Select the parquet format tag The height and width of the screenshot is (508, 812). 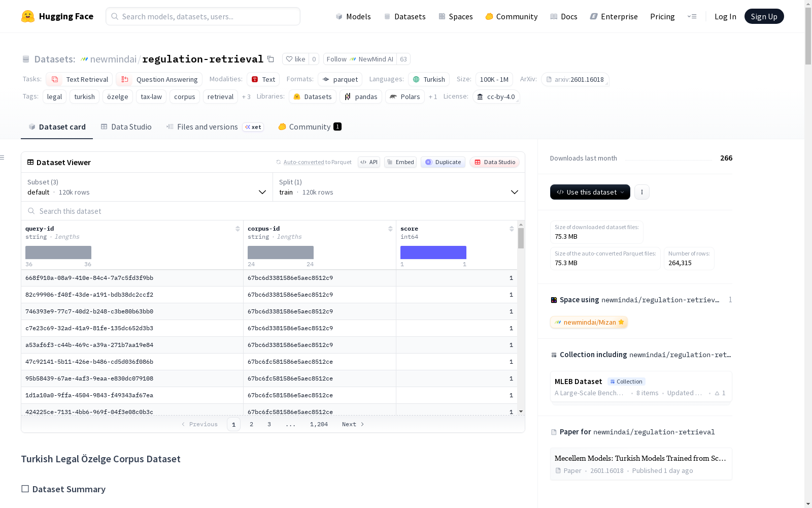click(x=340, y=79)
